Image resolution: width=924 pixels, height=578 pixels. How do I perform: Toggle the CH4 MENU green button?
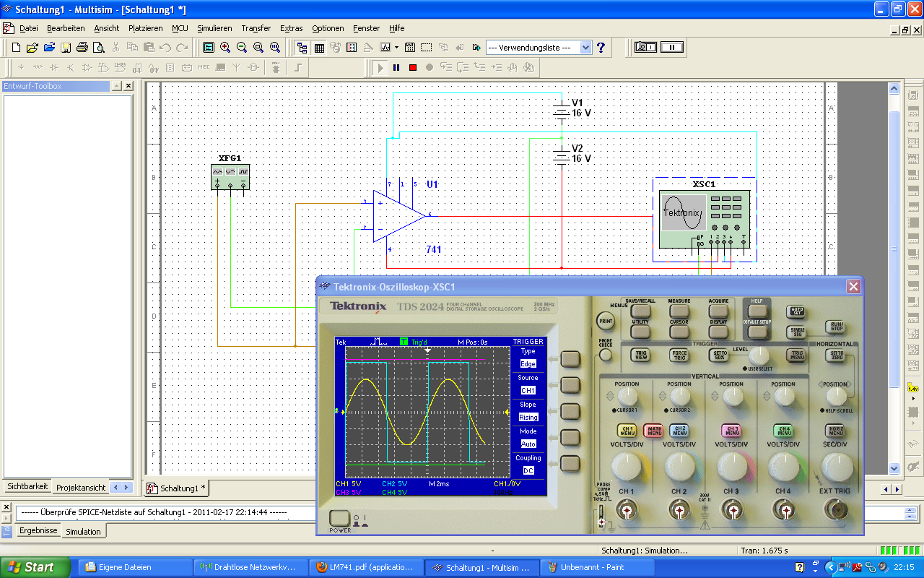click(x=784, y=431)
